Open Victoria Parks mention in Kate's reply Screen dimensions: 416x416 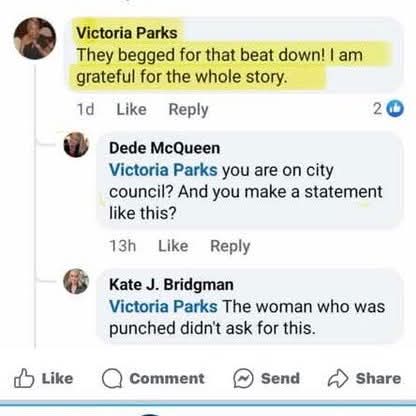click(x=163, y=306)
